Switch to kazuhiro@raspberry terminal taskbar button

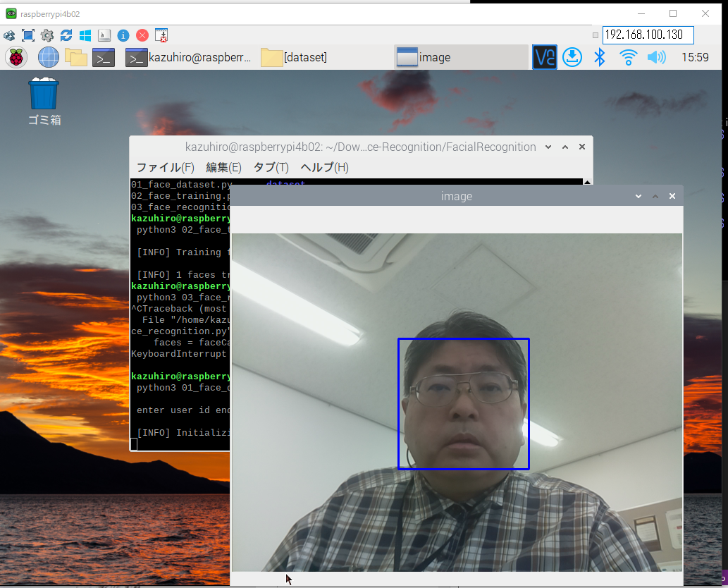(189, 57)
